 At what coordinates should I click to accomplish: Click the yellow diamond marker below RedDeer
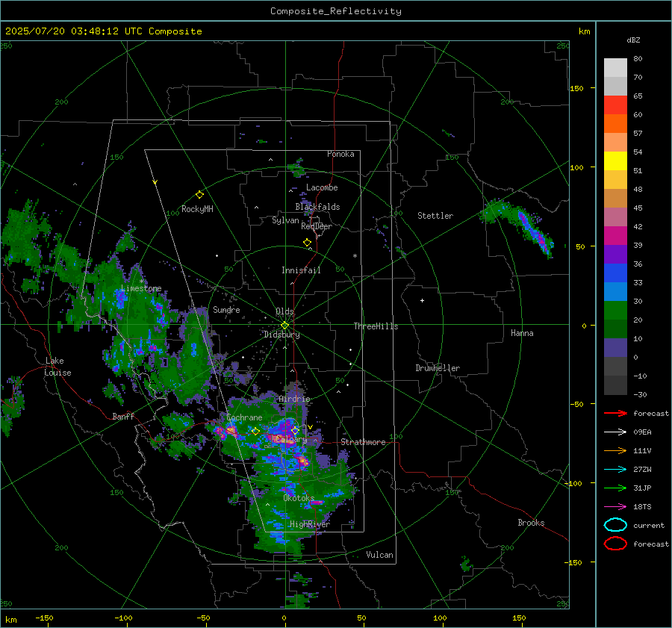click(x=307, y=243)
